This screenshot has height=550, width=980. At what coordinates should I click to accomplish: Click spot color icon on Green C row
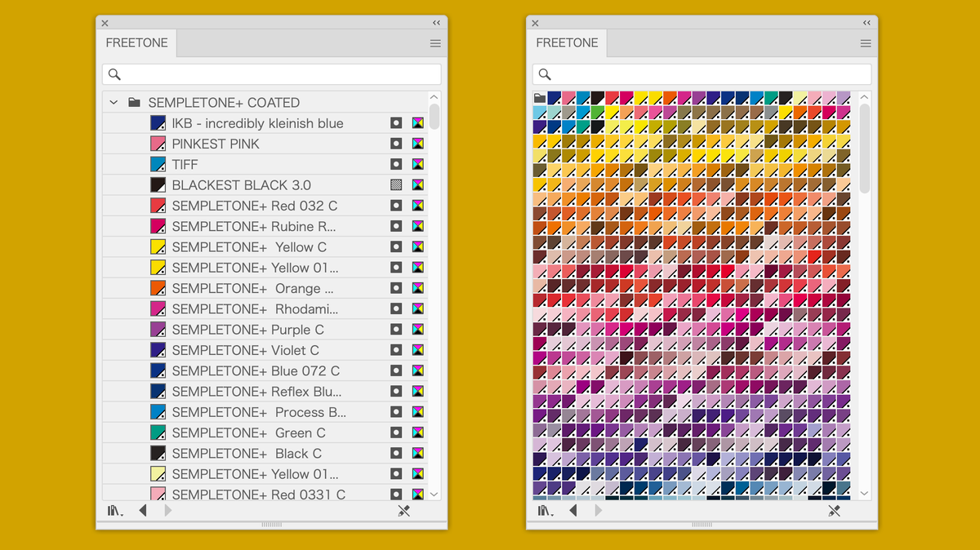396,432
